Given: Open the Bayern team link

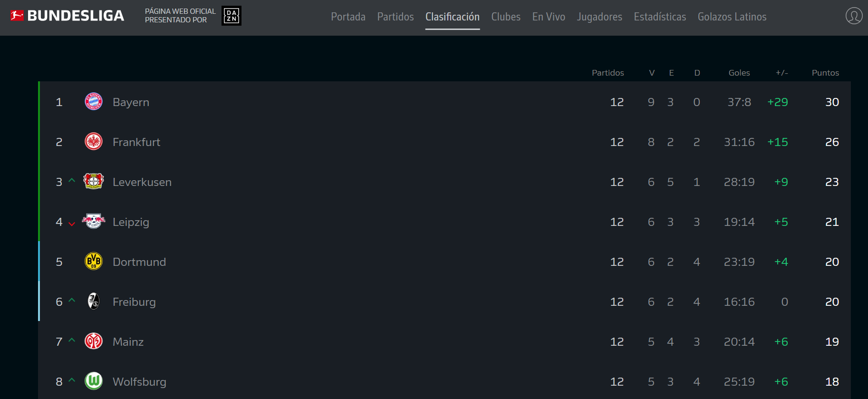Looking at the screenshot, I should pos(131,102).
